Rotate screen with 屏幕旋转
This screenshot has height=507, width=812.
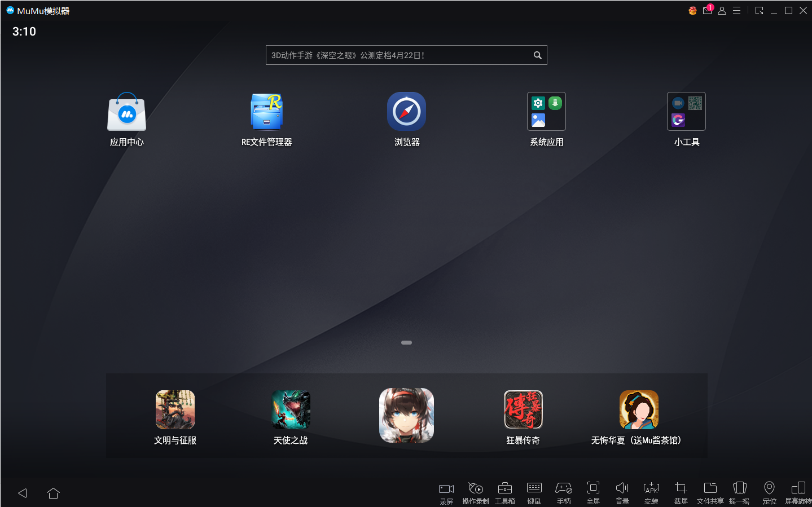798,493
